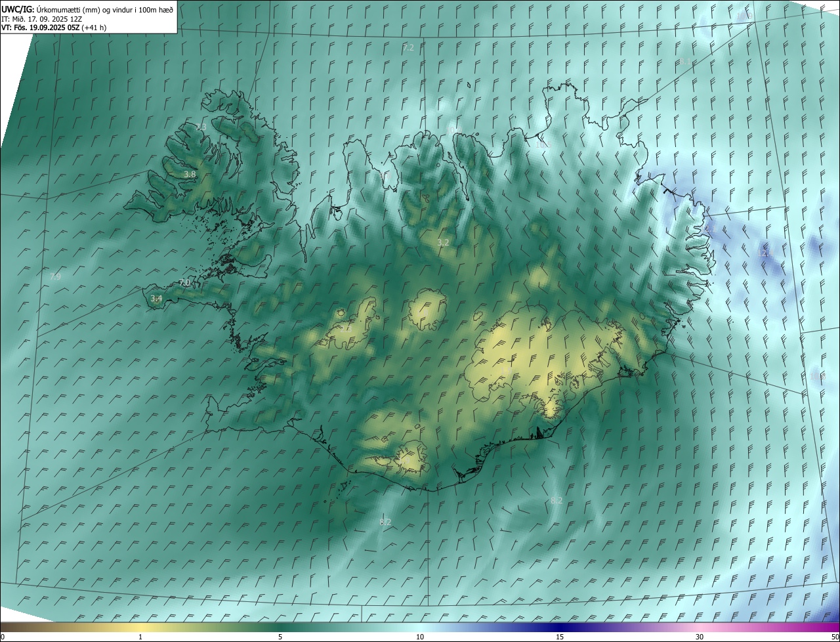
Task: Select the valid time "VT: Fös. 19.09.2025 05Z"
Action: (x=41, y=28)
